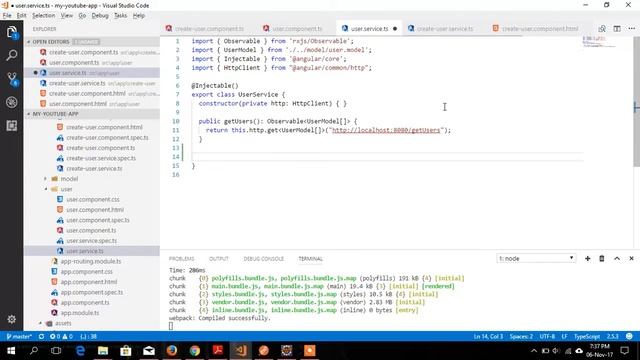The width and height of the screenshot is (640, 360).
Task: Open the Debug menu
Action: coord(100,16)
